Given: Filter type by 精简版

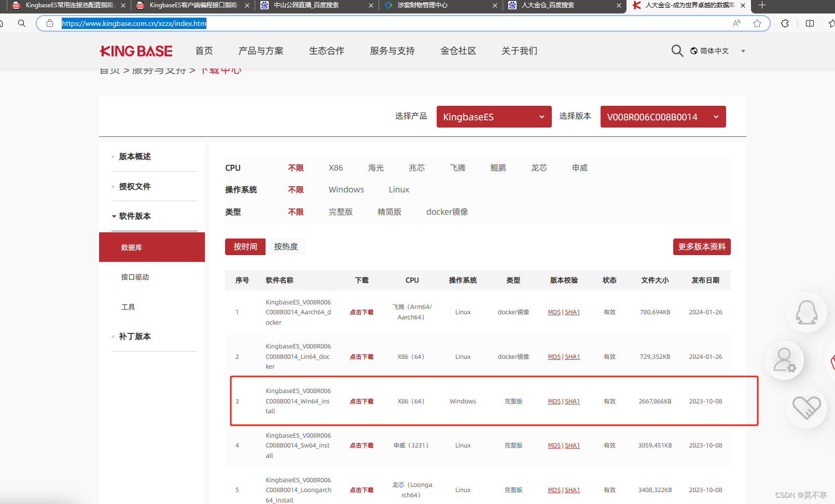Looking at the screenshot, I should [x=389, y=212].
